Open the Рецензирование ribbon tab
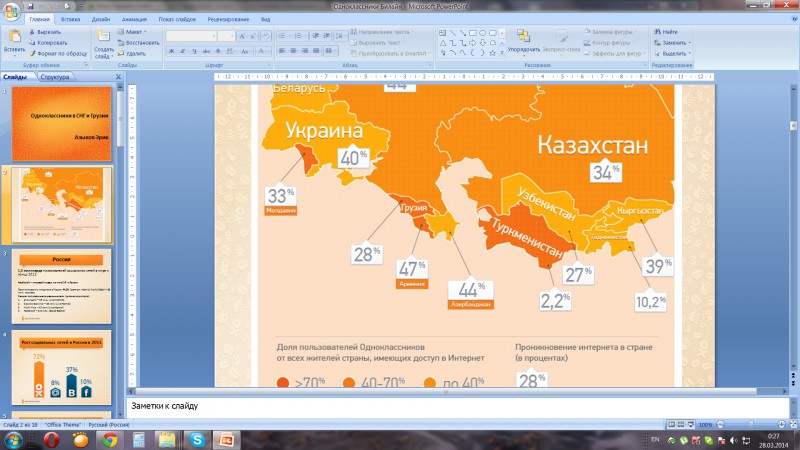 228,19
